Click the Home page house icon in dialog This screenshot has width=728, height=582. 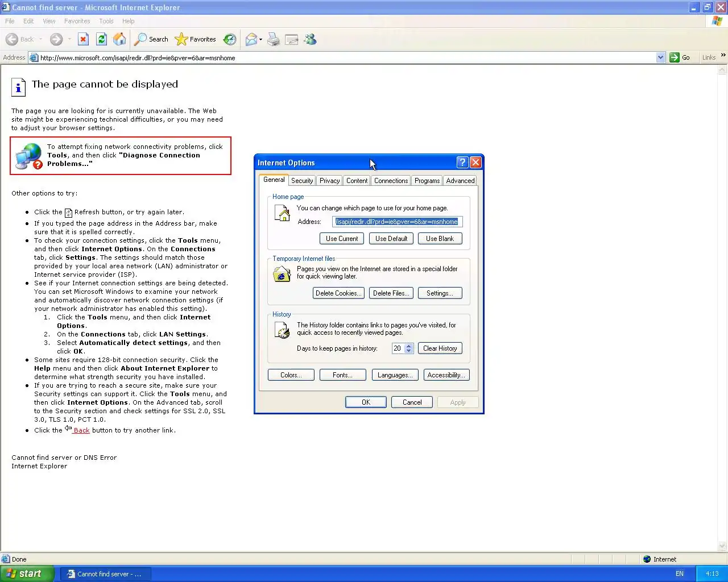pyautogui.click(x=282, y=213)
